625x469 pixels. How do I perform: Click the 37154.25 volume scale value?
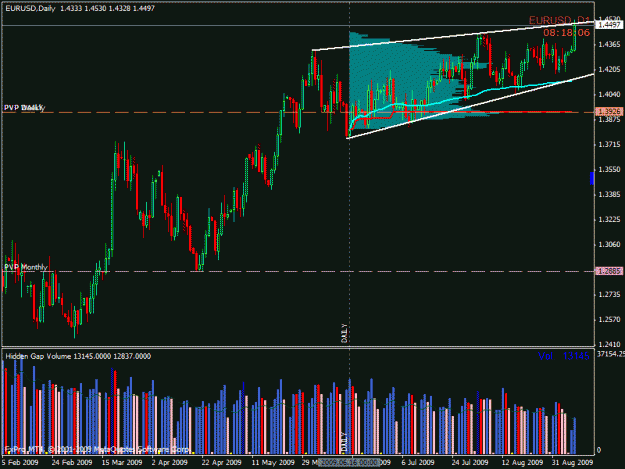tap(611, 354)
